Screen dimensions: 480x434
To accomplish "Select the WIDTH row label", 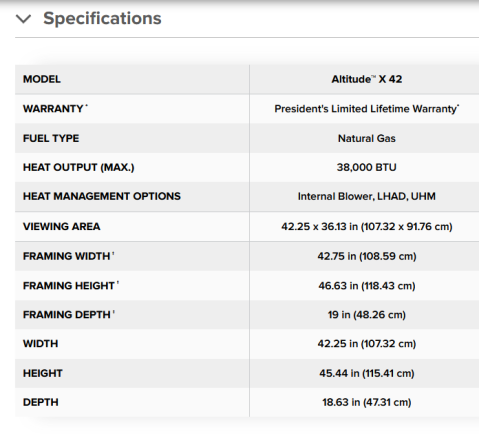I will click(x=40, y=344).
